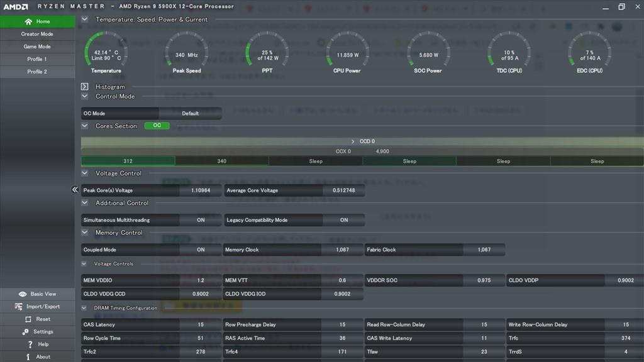Click the Import/Export icon
644x362 pixels.
(x=18, y=307)
